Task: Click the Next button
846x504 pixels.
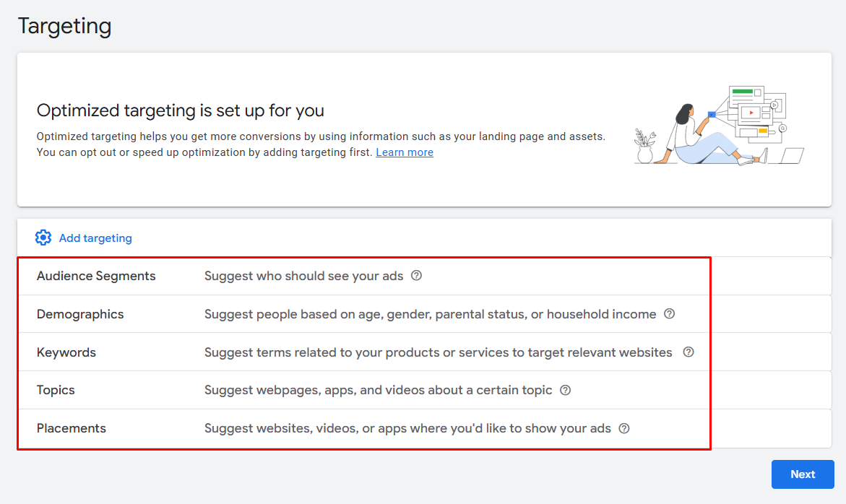Action: (803, 474)
